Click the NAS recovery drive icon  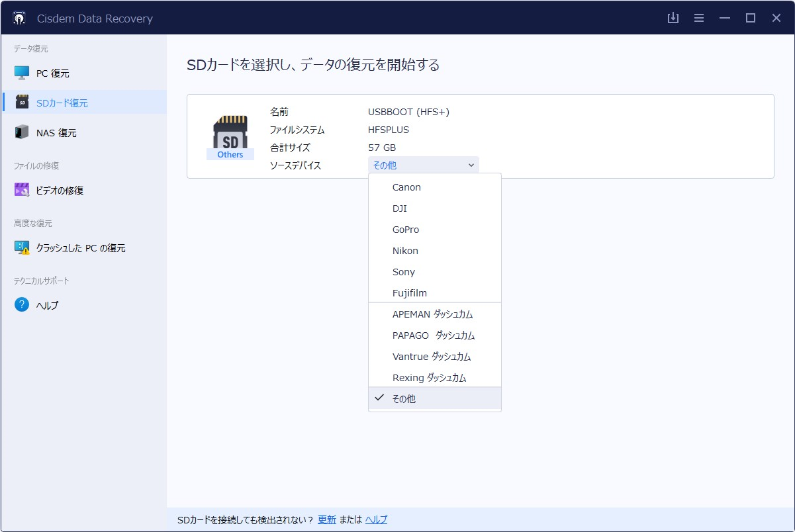click(22, 132)
